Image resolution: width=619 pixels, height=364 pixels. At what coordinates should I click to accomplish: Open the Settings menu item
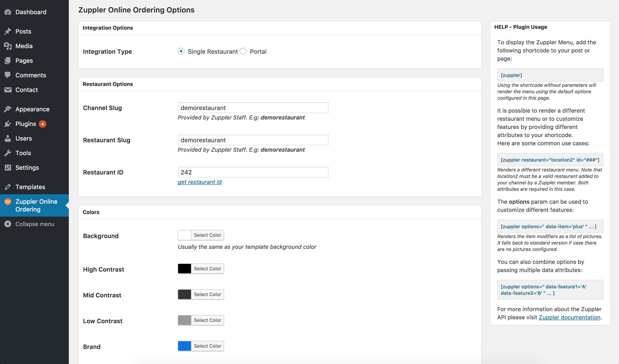pos(27,167)
